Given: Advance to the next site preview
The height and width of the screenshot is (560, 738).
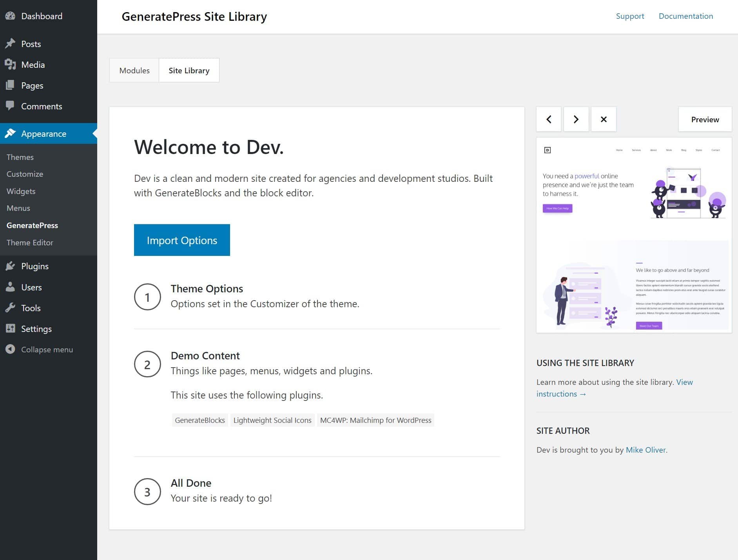Looking at the screenshot, I should [x=576, y=119].
